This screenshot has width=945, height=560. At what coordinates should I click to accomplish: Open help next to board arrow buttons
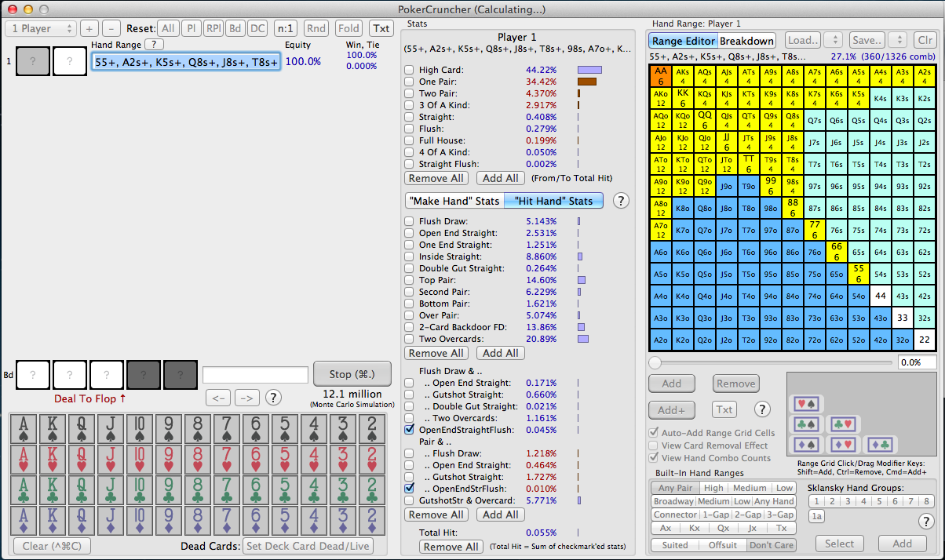point(273,397)
